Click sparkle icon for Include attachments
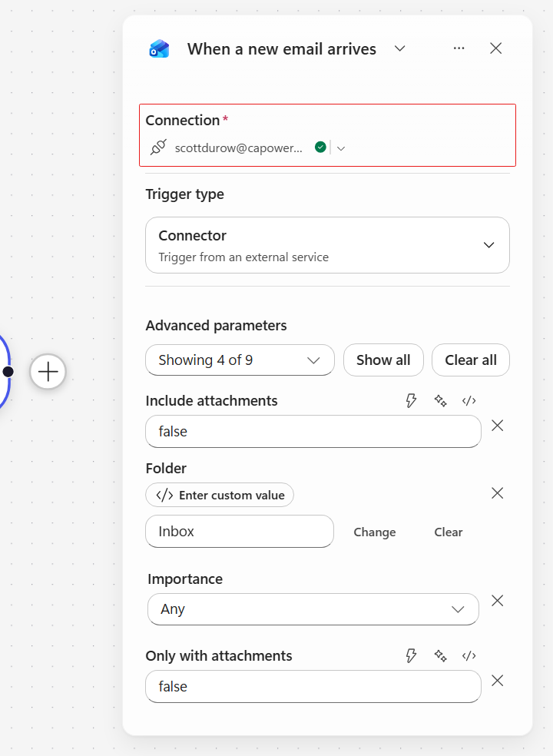The image size is (553, 756). point(440,400)
